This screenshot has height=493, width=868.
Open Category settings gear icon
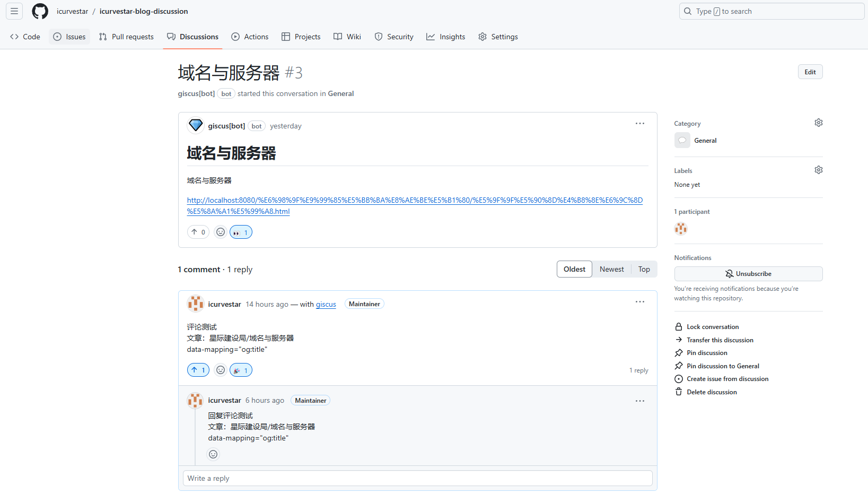pyautogui.click(x=818, y=123)
